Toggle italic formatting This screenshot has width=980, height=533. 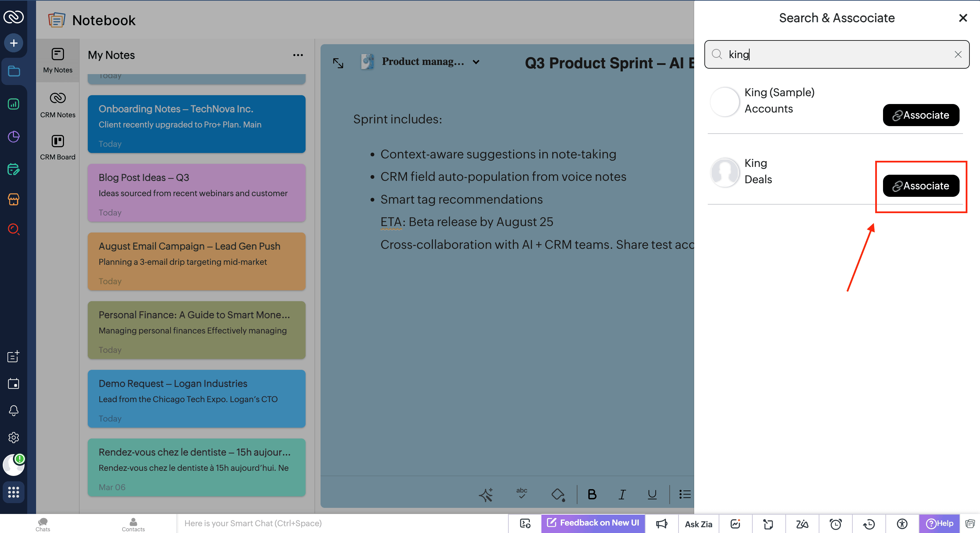pyautogui.click(x=622, y=494)
